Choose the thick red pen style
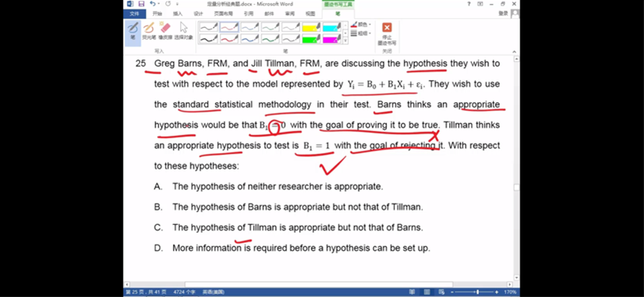This screenshot has width=644, height=297. tap(229, 39)
